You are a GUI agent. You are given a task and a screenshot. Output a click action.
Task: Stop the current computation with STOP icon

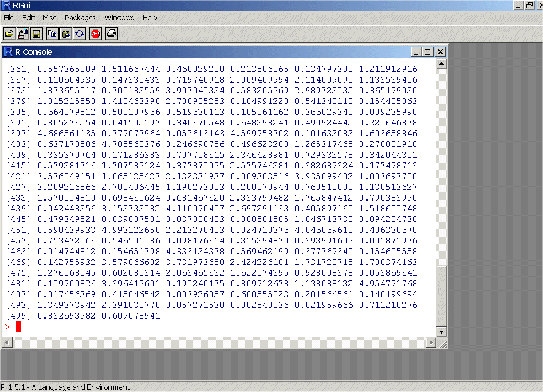coord(95,34)
